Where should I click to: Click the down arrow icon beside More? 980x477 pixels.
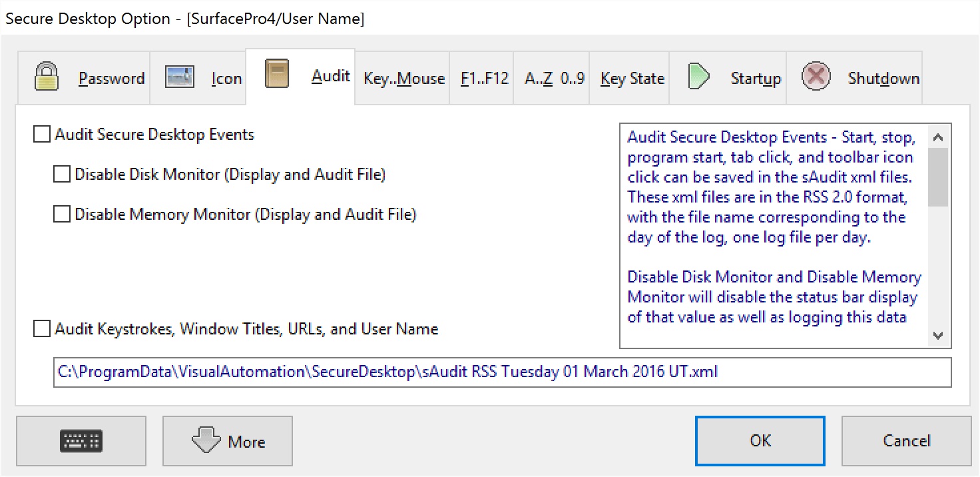pyautogui.click(x=206, y=441)
